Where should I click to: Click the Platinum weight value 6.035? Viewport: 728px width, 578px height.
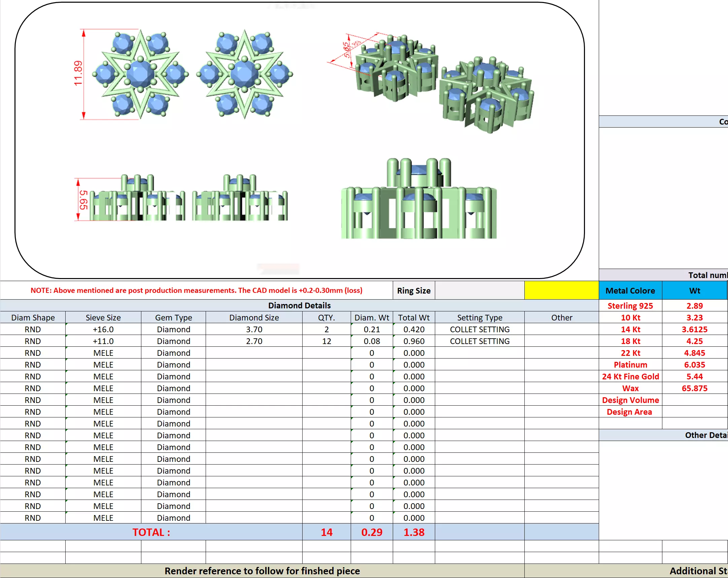click(694, 365)
